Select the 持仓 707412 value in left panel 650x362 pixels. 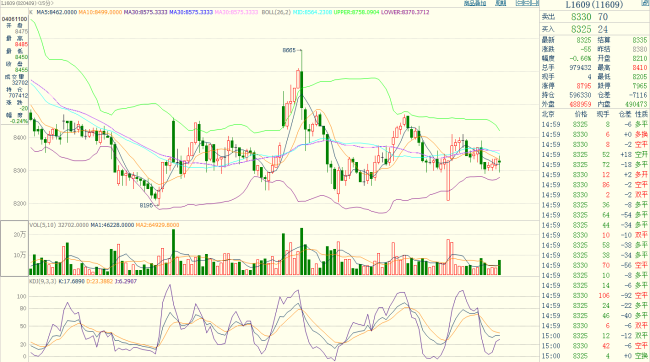[x=19, y=95]
